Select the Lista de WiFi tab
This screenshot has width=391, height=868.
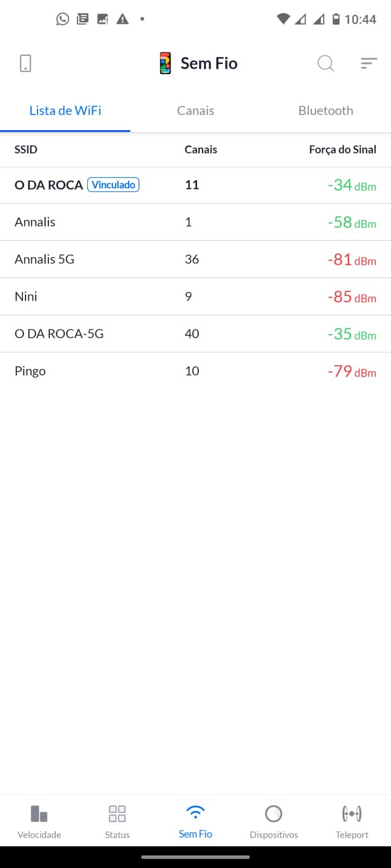click(65, 111)
